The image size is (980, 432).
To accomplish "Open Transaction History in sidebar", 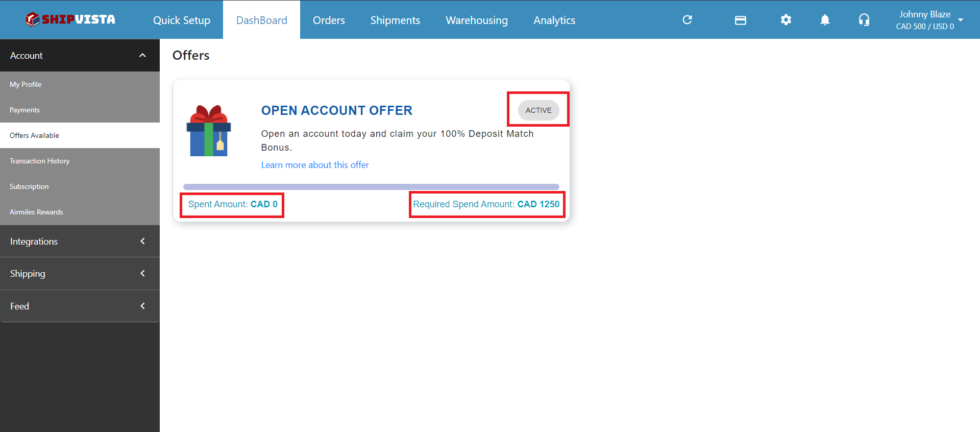I will coord(80,161).
